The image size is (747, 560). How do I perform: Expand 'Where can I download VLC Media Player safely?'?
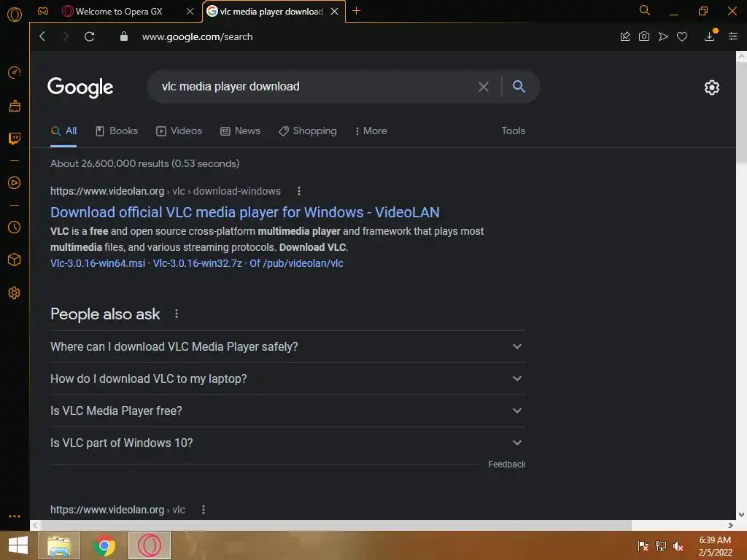click(x=287, y=346)
